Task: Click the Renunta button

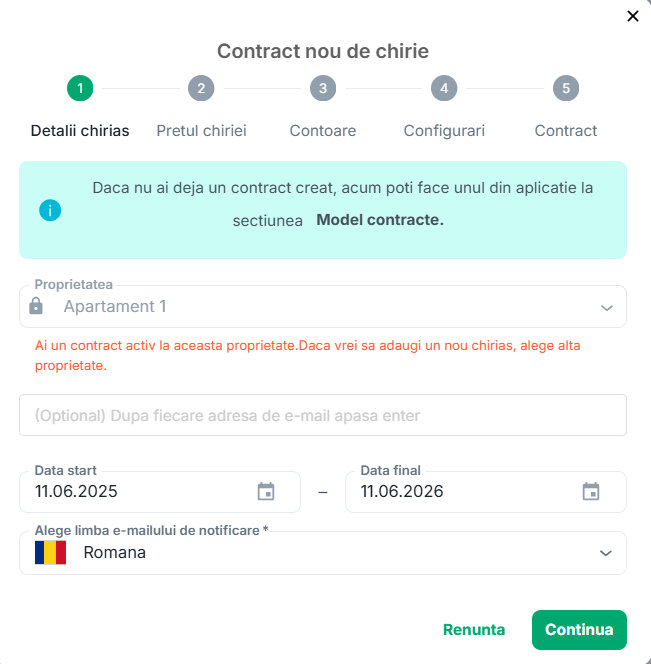Action: [474, 630]
